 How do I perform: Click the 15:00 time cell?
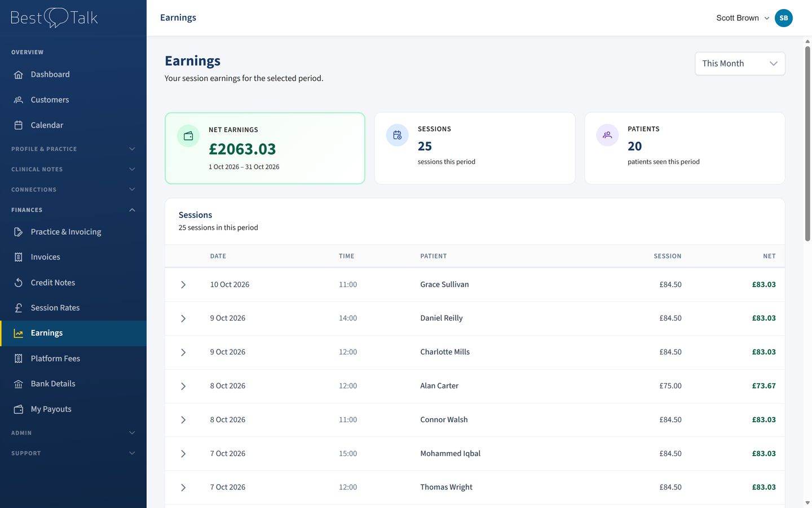[348, 454]
